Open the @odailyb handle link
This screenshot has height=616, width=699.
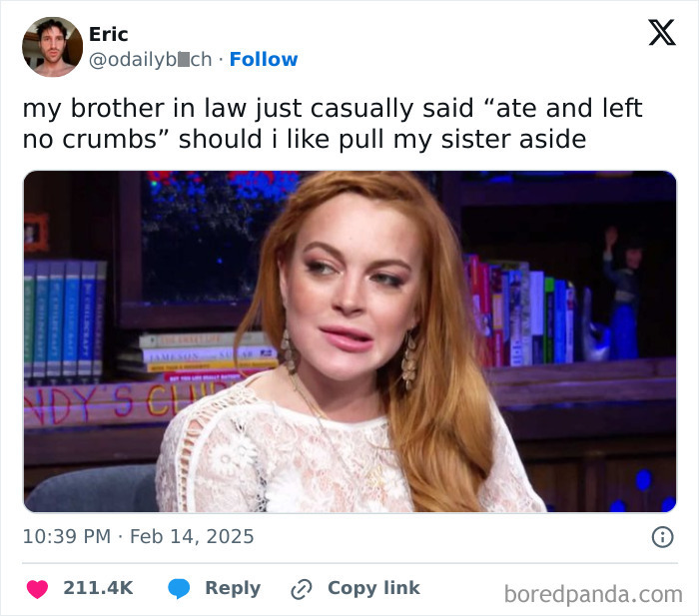150,60
